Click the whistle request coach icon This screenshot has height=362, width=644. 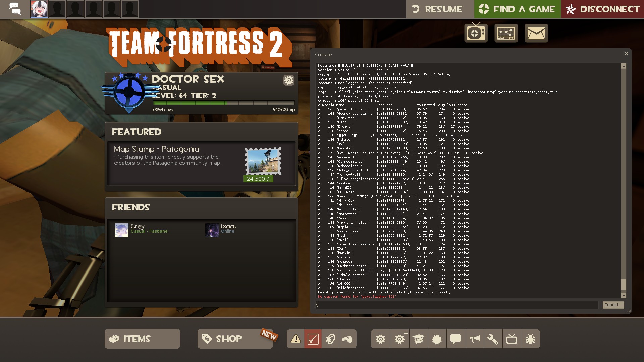(347, 339)
